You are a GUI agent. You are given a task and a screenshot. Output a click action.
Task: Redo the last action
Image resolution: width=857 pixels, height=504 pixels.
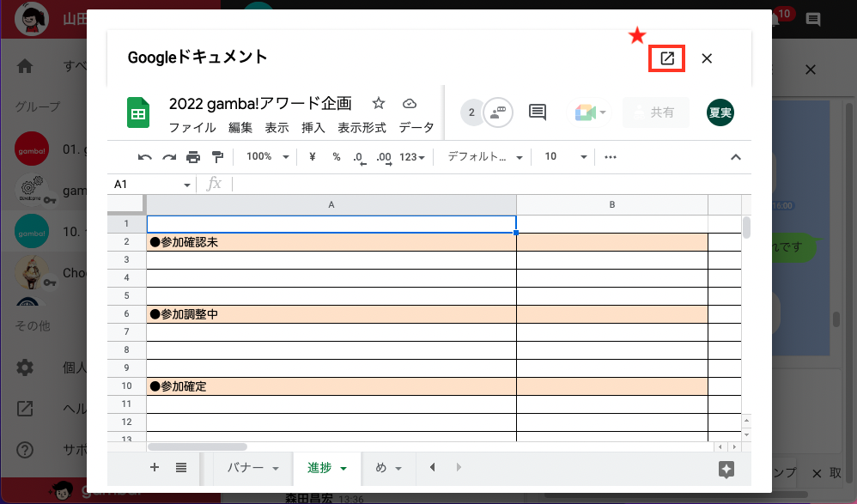169,157
